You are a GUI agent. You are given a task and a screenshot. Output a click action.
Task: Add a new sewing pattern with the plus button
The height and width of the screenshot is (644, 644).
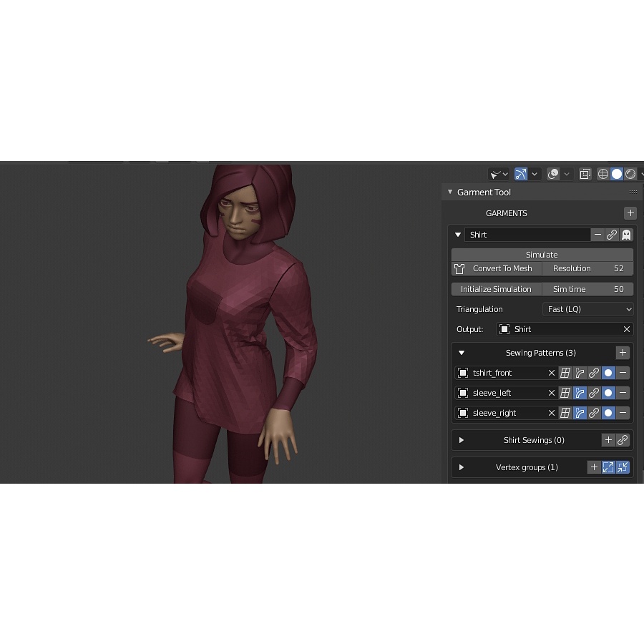click(x=623, y=353)
